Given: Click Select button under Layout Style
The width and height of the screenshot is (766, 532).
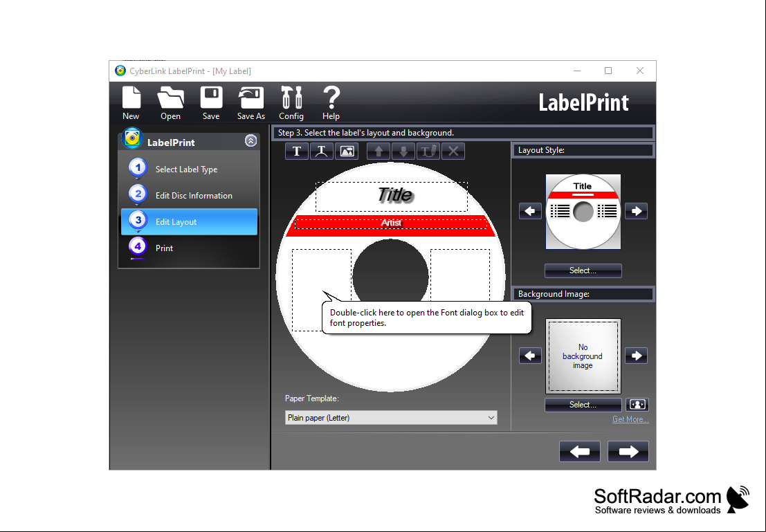Looking at the screenshot, I should pos(583,270).
